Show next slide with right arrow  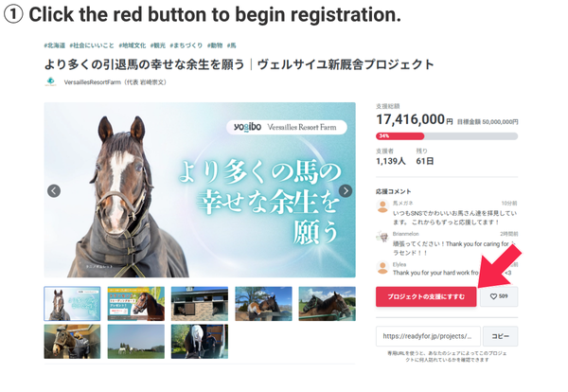[346, 190]
